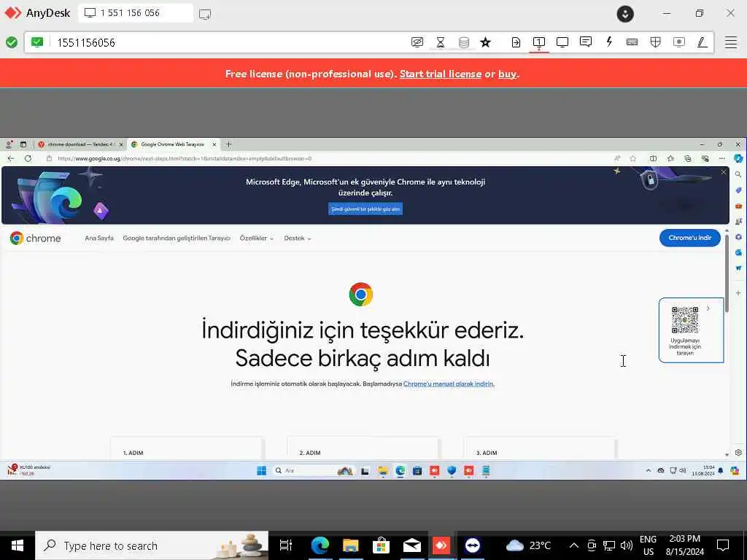Viewport: 747px width, 560px height.
Task: Click the Edge read aloud icon
Action: tap(617, 158)
